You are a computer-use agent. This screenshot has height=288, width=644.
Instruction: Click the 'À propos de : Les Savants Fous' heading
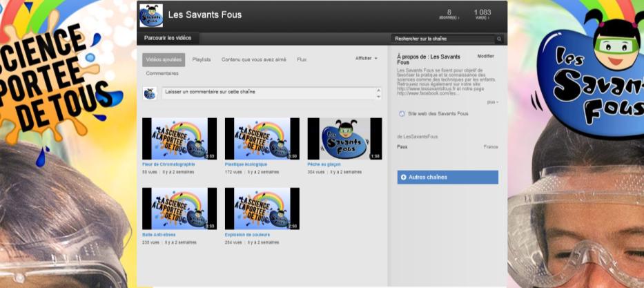pyautogui.click(x=429, y=59)
